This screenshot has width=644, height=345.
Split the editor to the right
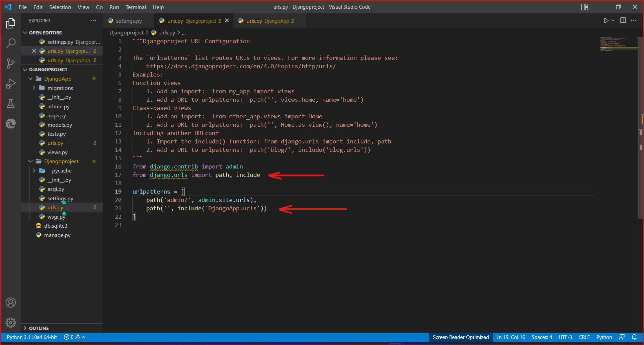[623, 21]
